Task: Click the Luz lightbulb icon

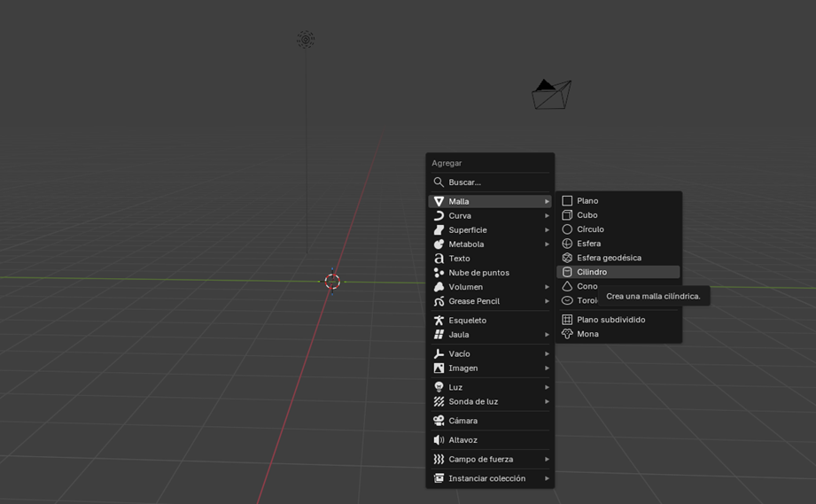Action: [439, 387]
